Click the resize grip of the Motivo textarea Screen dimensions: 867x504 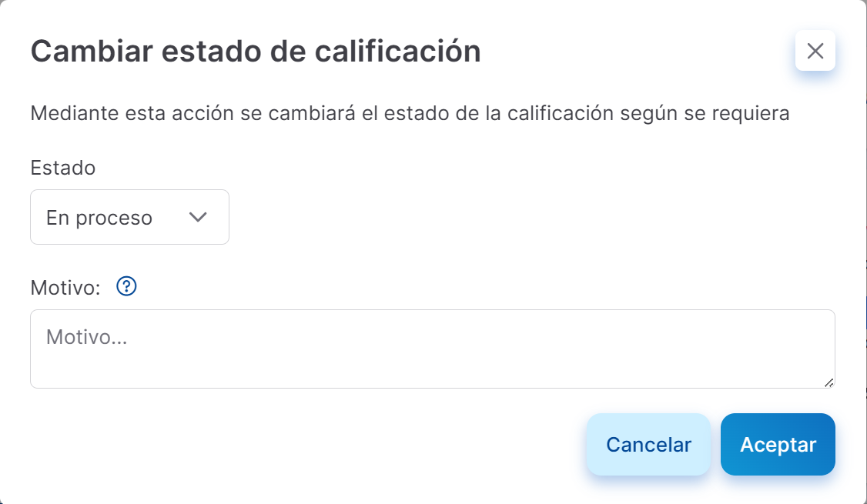(830, 382)
